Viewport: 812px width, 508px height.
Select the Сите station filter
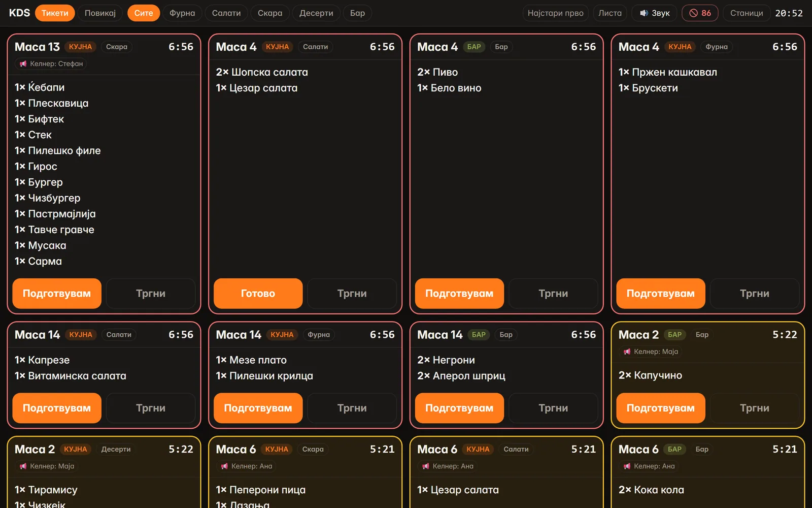144,13
